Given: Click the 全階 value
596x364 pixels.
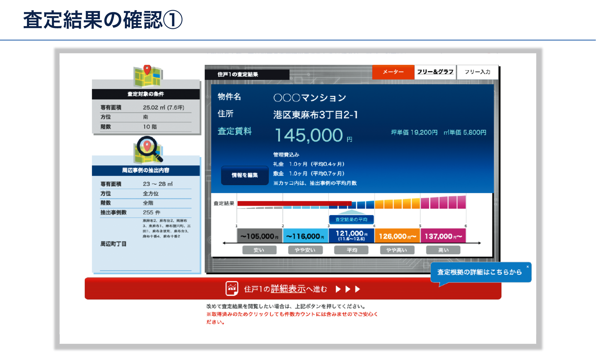Looking at the screenshot, I should coord(148,203).
